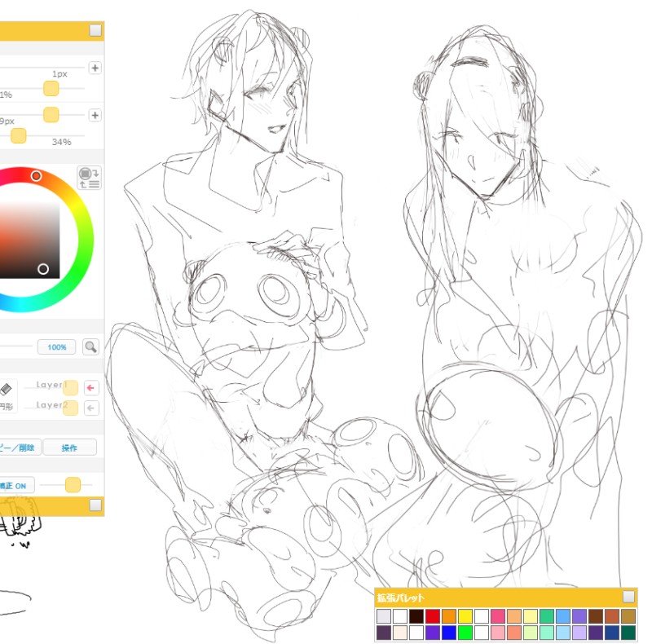Viewport: 652px width, 644px height.
Task: Select the eraser tool icon
Action: click(x=6, y=390)
